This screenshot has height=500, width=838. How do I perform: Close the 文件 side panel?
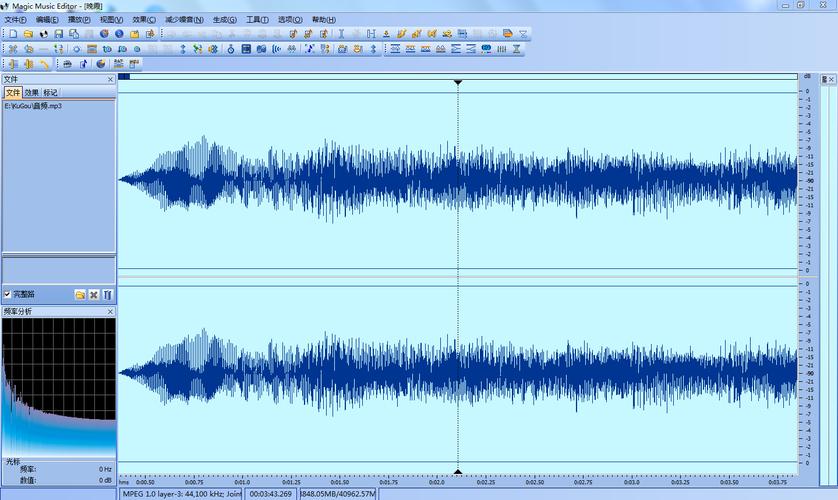110,79
